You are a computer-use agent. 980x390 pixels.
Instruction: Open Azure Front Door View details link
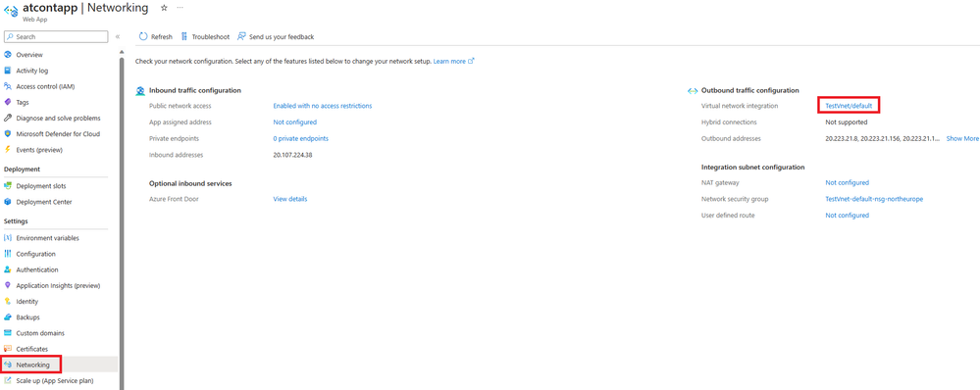coord(290,199)
